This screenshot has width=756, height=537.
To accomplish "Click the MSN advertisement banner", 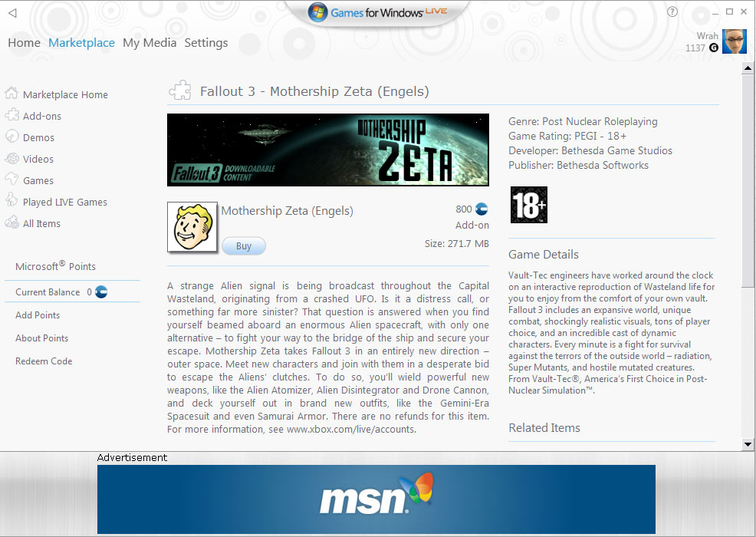I will 376,499.
